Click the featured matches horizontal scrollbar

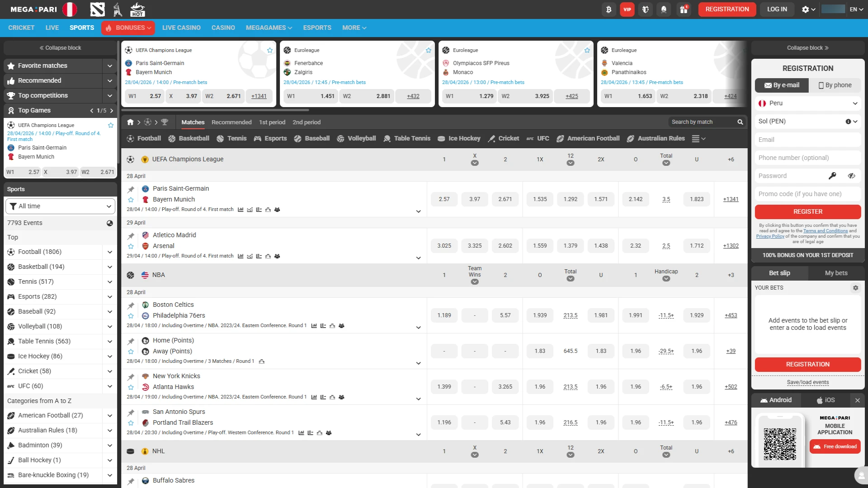(215, 110)
